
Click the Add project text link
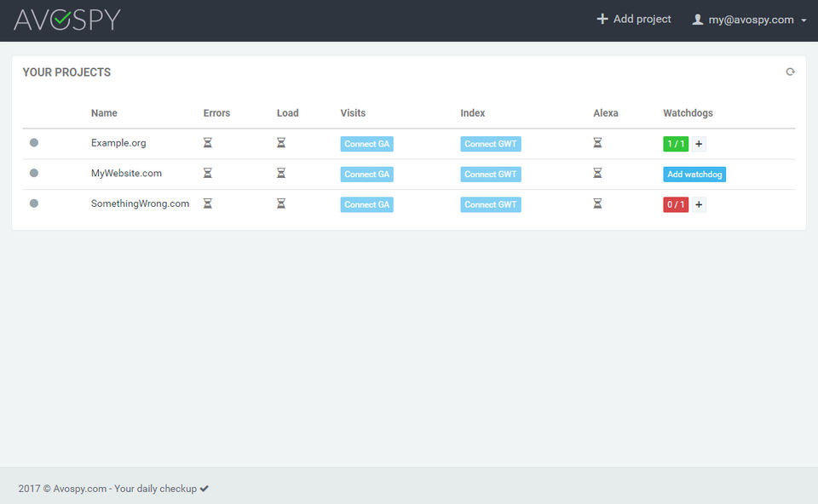click(642, 20)
